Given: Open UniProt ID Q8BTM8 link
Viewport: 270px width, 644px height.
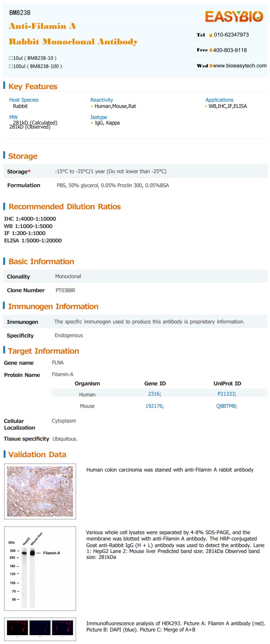Looking at the screenshot, I should 227,406.
